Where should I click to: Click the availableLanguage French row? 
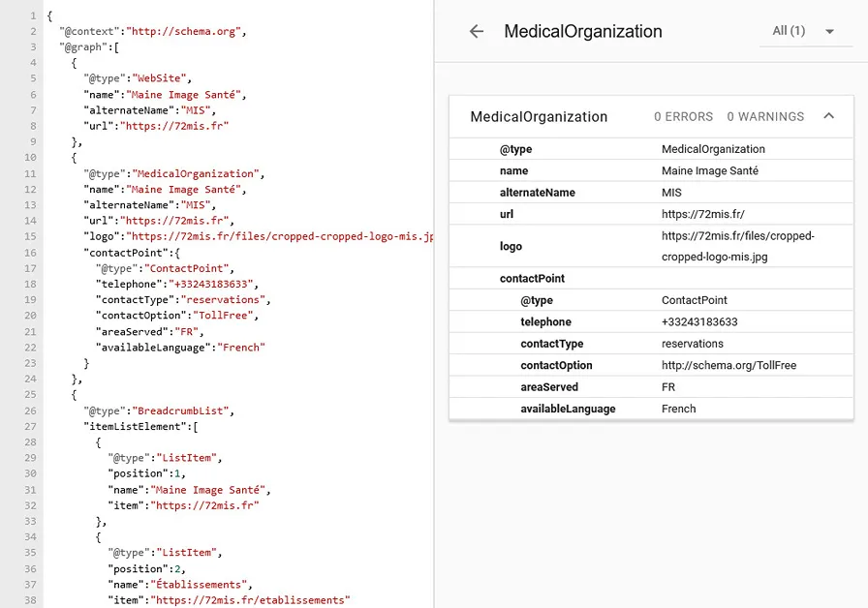tap(678, 409)
